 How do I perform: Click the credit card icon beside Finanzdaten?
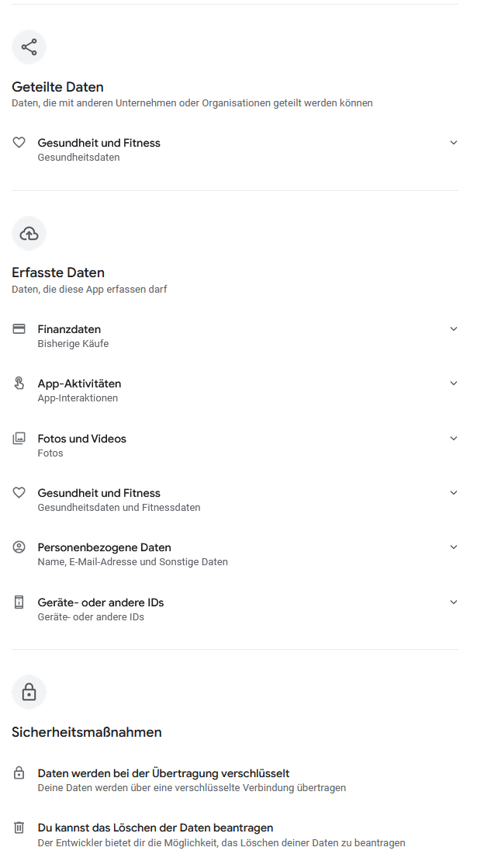(19, 329)
